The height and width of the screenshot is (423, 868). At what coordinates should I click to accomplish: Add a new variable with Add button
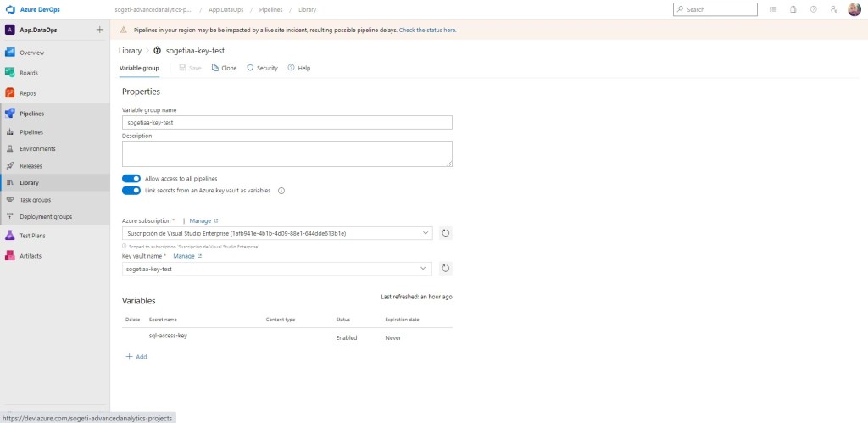[136, 357]
